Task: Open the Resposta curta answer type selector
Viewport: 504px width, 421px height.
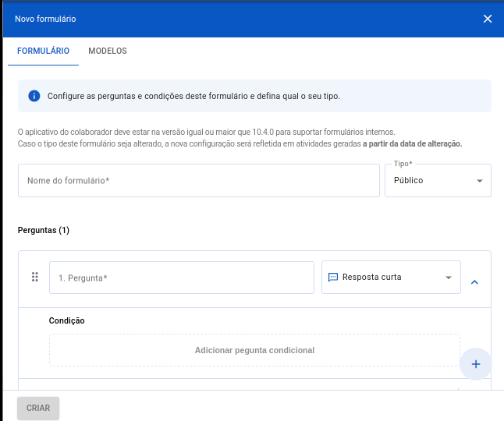Action: tap(391, 277)
